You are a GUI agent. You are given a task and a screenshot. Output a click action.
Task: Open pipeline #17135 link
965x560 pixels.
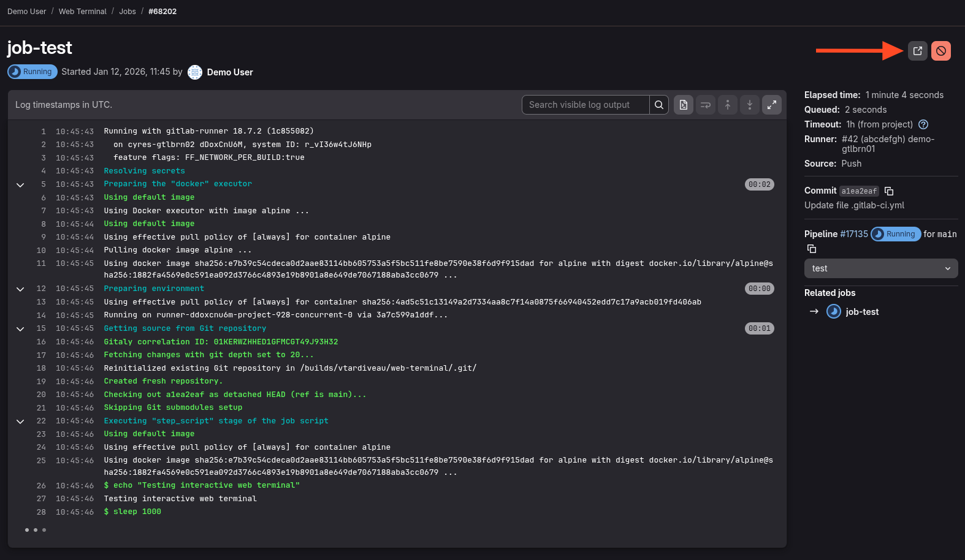pyautogui.click(x=853, y=234)
